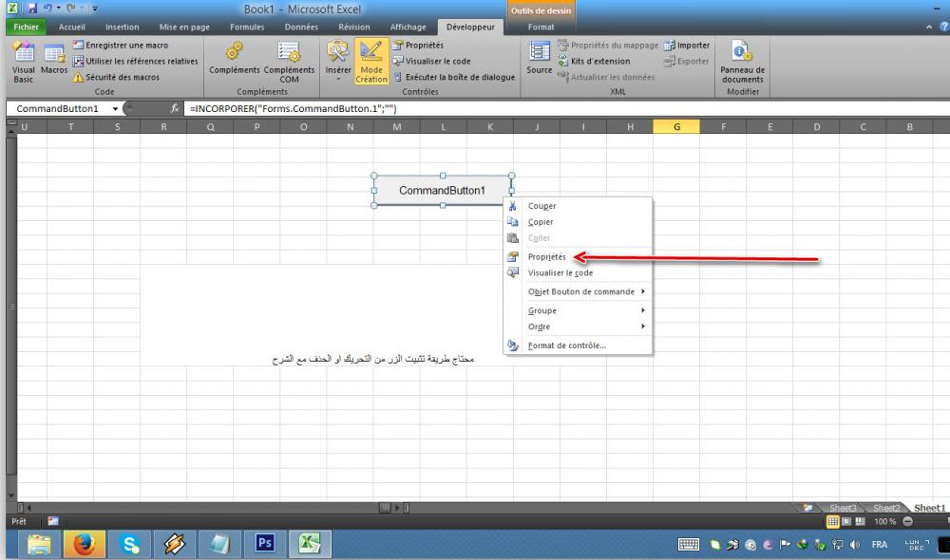Open the Format drawing tools tab

coord(541,27)
